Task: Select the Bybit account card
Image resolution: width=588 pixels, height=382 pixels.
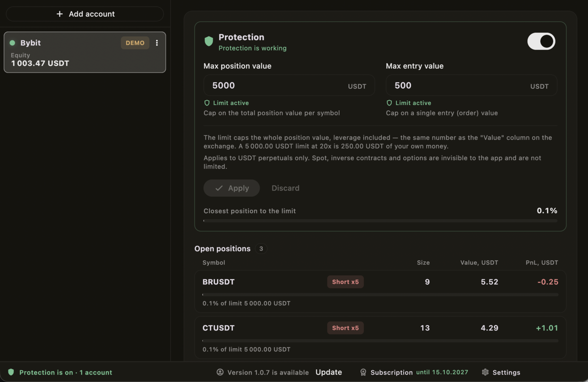Action: 85,52
